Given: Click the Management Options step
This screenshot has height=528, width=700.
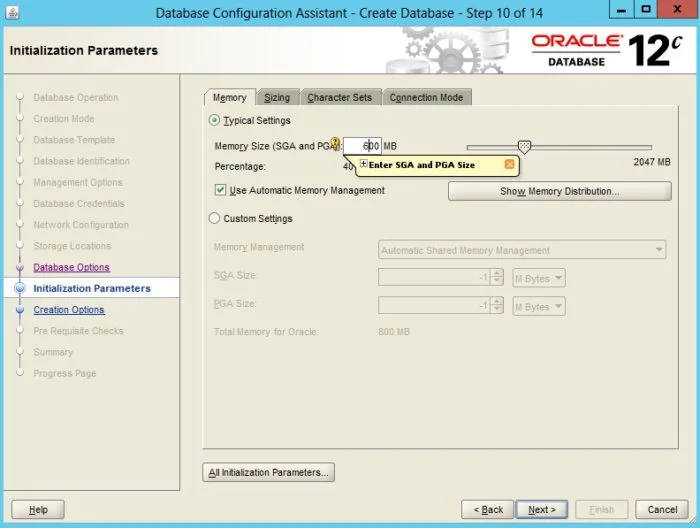Looking at the screenshot, I should click(78, 182).
